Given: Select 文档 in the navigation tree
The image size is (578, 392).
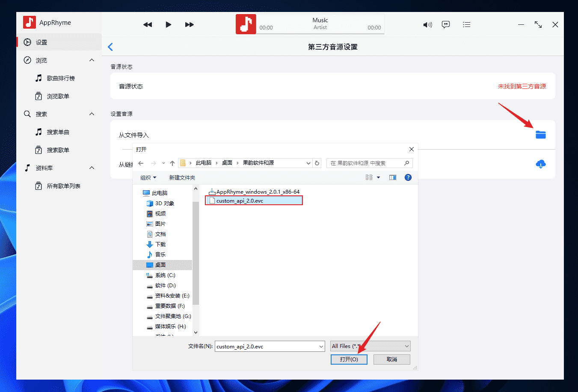Looking at the screenshot, I should point(156,234).
